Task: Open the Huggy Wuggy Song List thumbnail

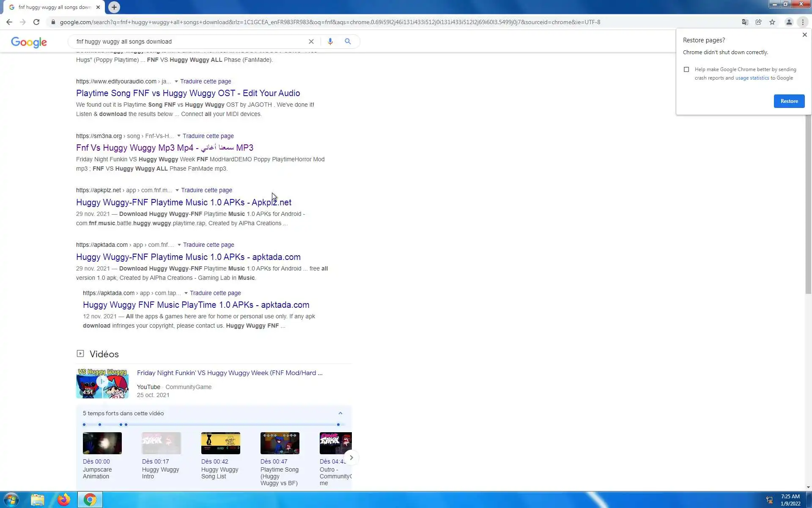Action: [220, 443]
